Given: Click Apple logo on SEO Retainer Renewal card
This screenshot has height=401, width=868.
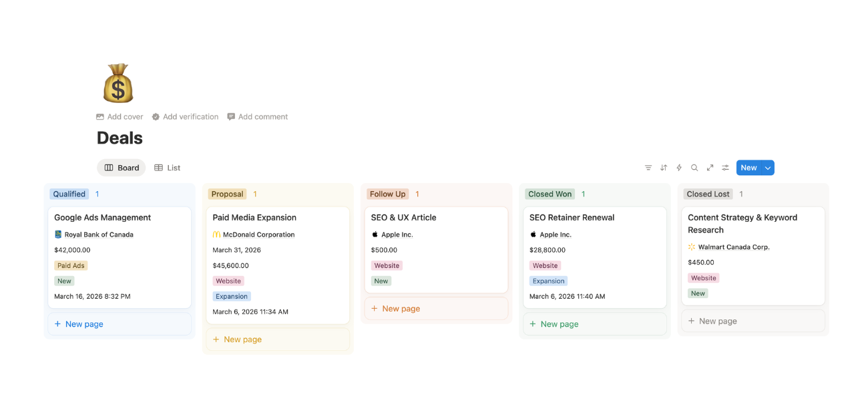Looking at the screenshot, I should [x=533, y=235].
